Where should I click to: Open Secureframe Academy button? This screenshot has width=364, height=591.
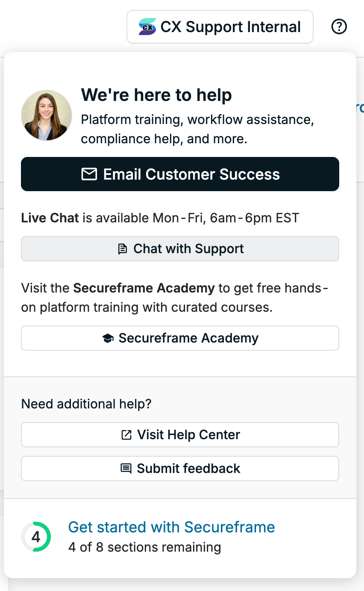pos(180,338)
